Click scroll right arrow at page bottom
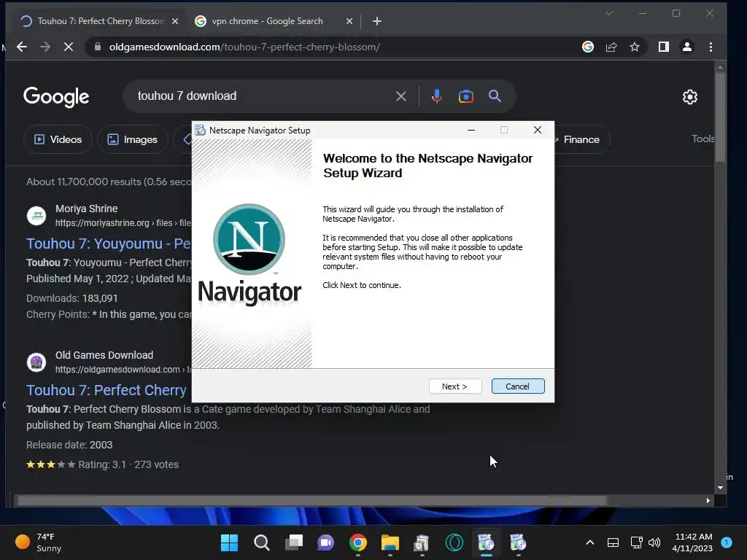This screenshot has height=560, width=747. click(708, 500)
